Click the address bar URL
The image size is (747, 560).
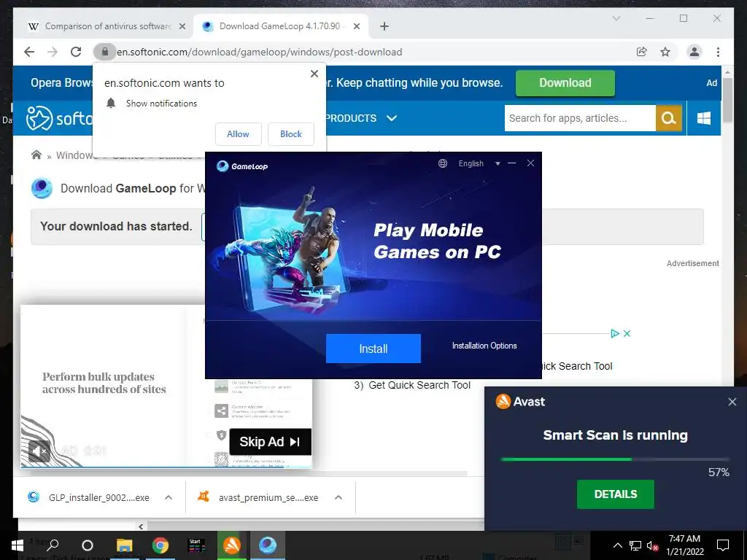pyautogui.click(x=260, y=52)
